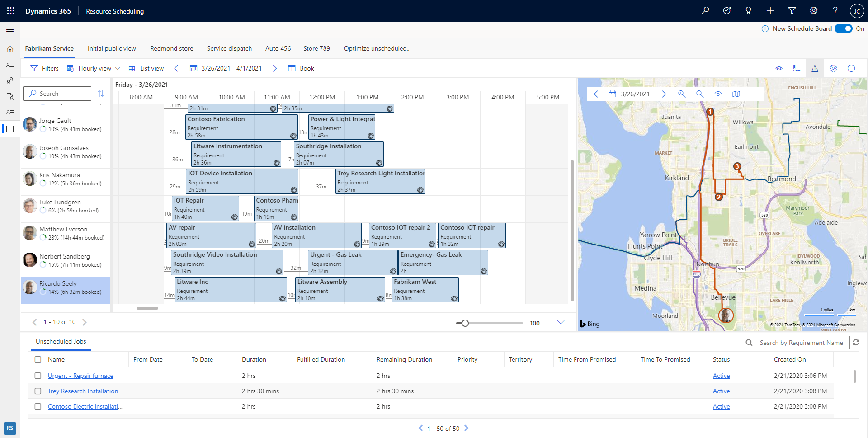Go to next day on the map

click(664, 94)
